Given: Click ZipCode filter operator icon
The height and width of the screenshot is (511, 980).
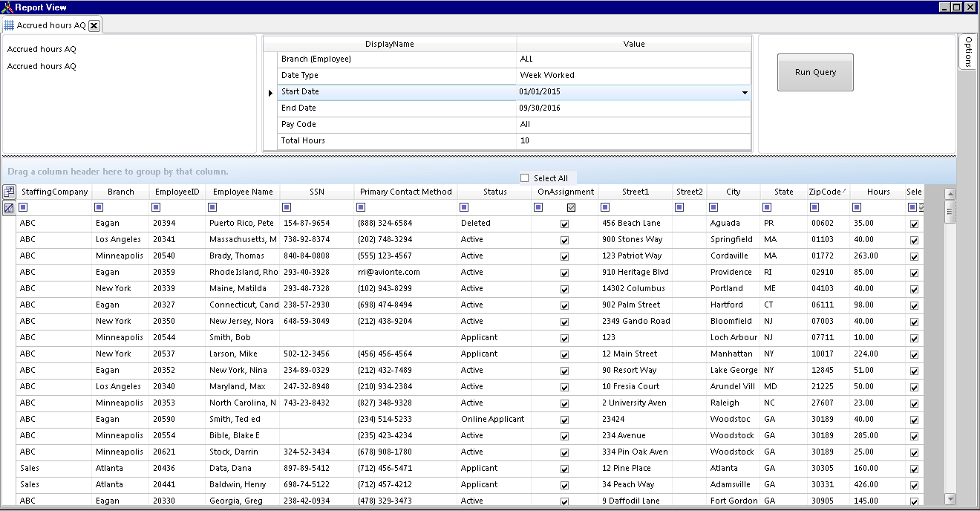Looking at the screenshot, I should click(x=814, y=208).
